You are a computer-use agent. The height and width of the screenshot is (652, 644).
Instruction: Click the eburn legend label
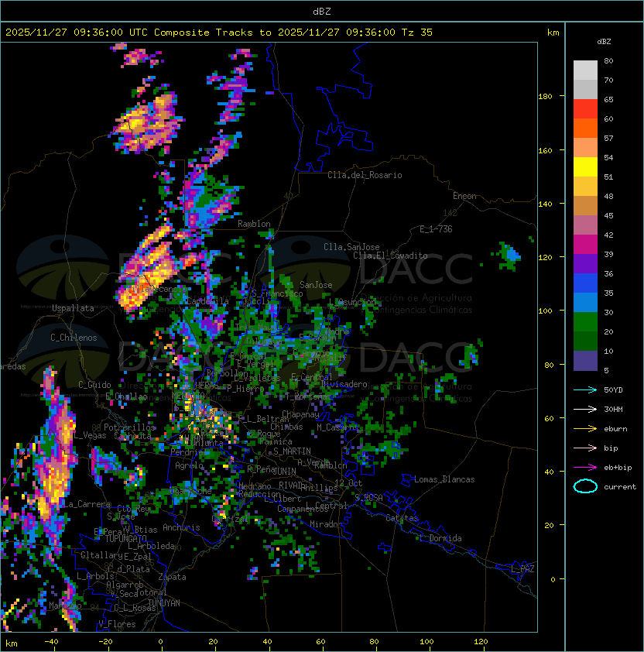[x=615, y=429]
